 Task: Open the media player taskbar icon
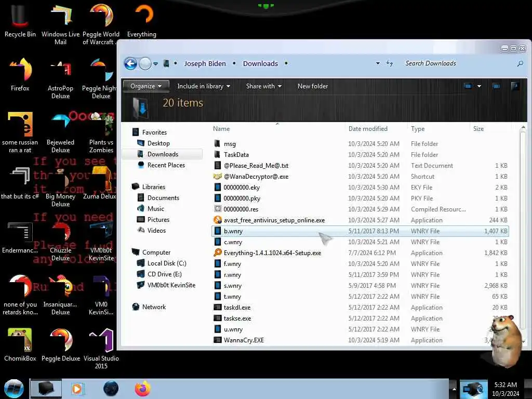77,389
